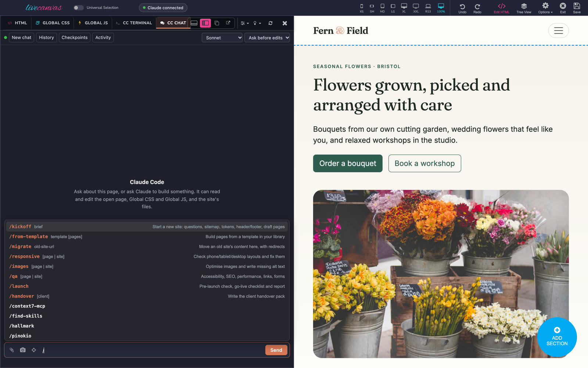Click the overlapping windows layout icon
This screenshot has width=588, height=368.
pyautogui.click(x=217, y=23)
